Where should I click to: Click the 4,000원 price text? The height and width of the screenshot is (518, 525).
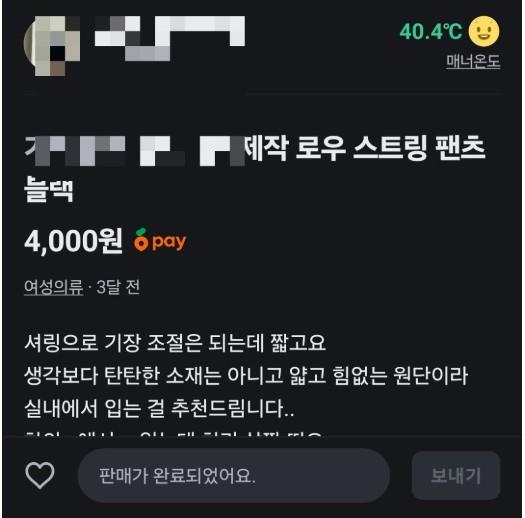point(73,241)
